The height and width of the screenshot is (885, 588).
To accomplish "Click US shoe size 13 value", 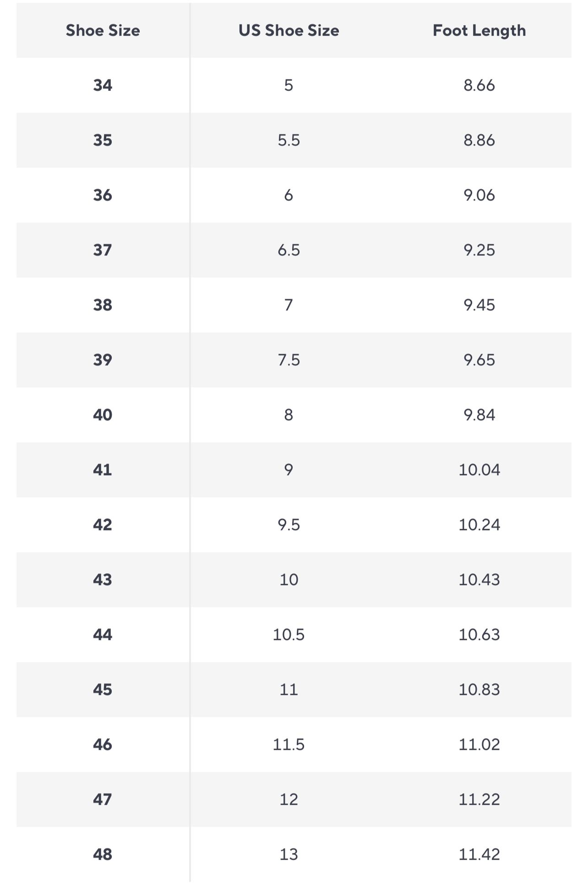I will pos(289,854).
